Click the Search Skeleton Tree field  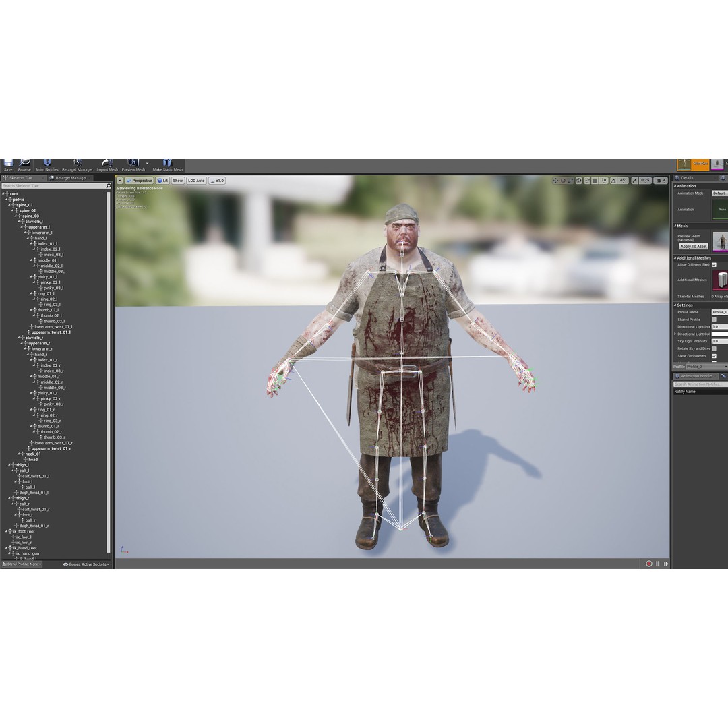[54, 186]
